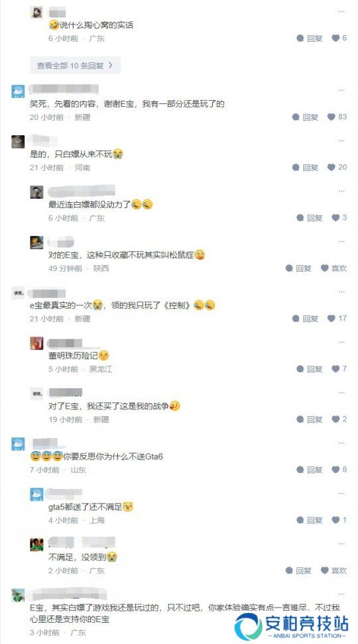Like the comment with 83 likes
This screenshot has width=358, height=644.
[x=337, y=117]
